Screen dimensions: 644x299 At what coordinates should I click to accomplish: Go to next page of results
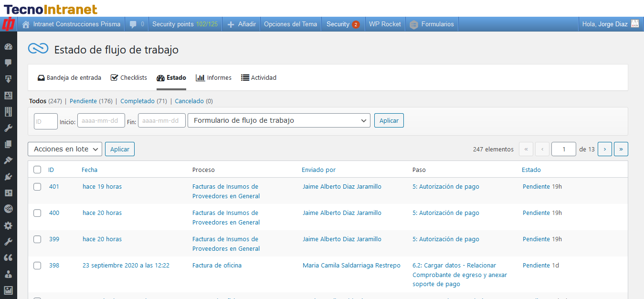(604, 149)
